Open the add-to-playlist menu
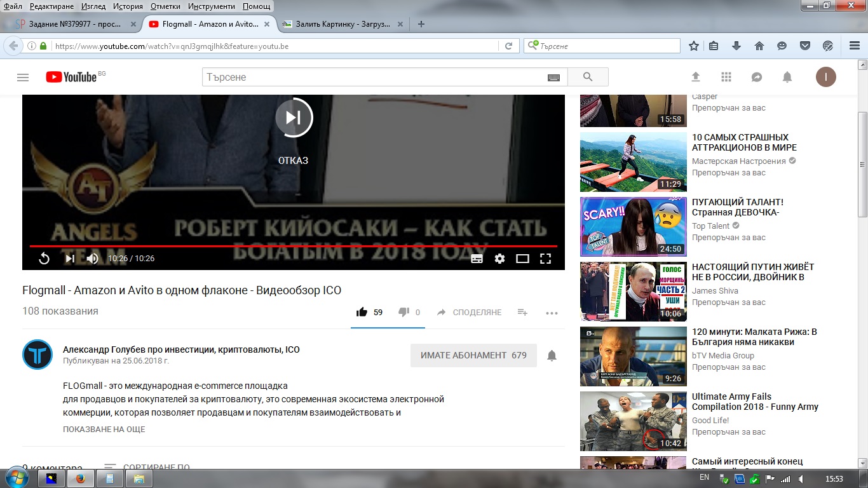Viewport: 868px width, 488px height. (x=522, y=312)
